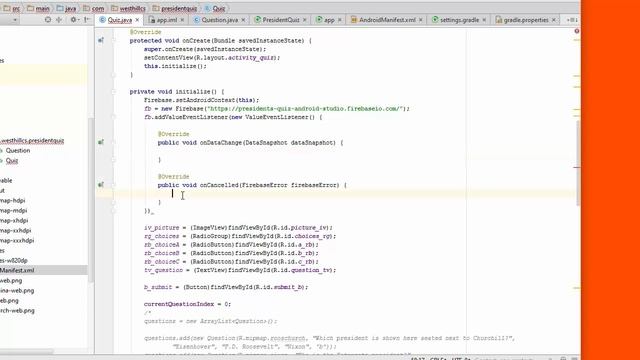Click the tv_question findViewById line
The width and height of the screenshot is (640, 360).
click(x=240, y=270)
